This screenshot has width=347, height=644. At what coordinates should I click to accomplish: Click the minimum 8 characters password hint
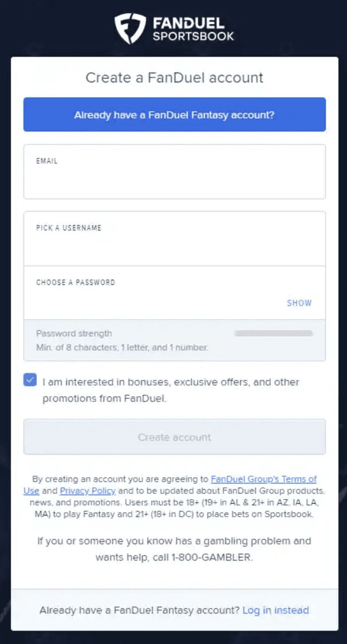[x=122, y=347]
